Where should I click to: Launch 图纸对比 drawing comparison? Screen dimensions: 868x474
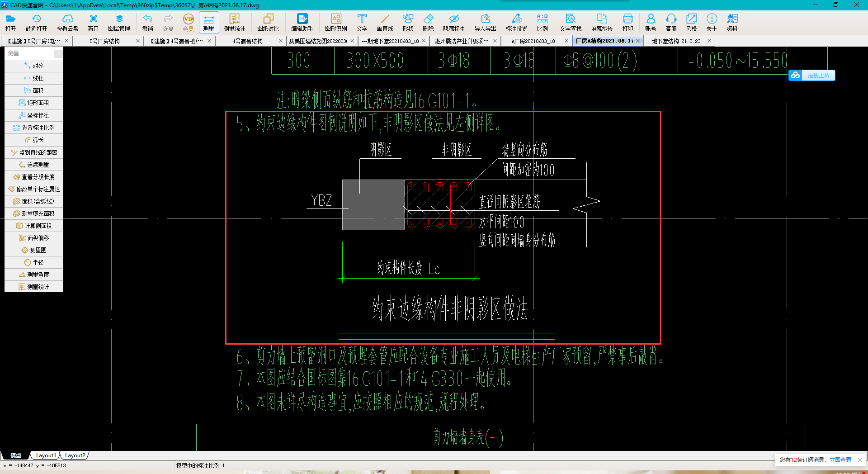(x=268, y=22)
